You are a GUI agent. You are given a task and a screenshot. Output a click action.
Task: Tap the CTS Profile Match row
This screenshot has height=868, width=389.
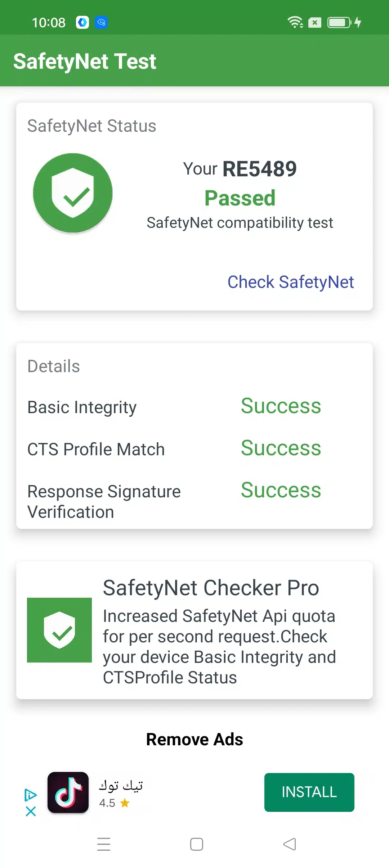click(x=96, y=449)
